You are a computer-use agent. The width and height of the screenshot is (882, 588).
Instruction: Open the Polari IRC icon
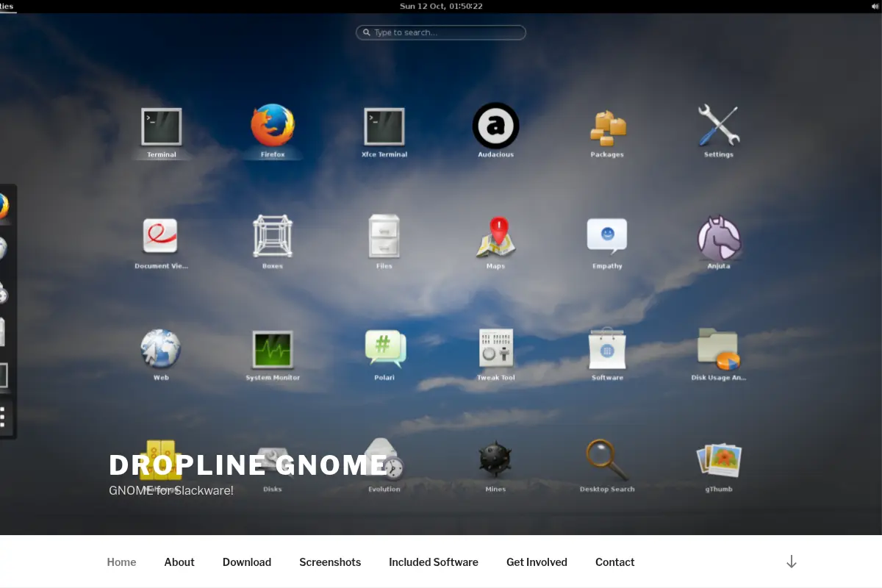point(385,348)
